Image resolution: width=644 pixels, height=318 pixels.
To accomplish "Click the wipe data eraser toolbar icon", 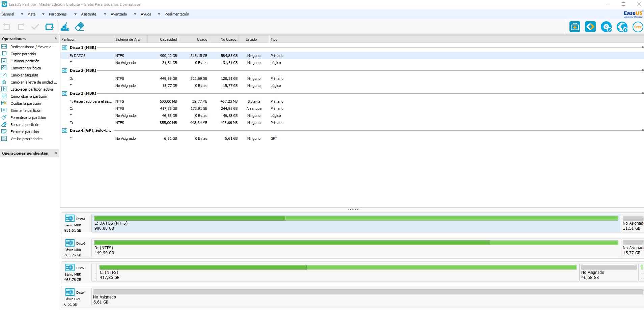I will 80,27.
